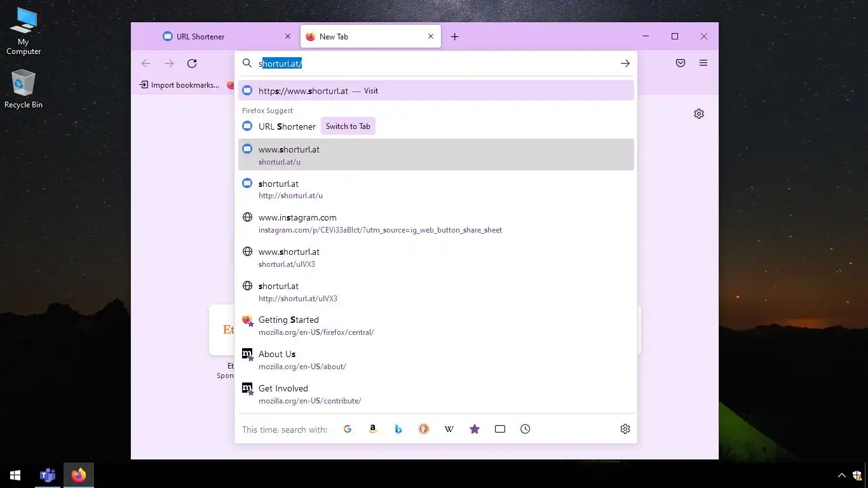Open My Computer desktop icon
868x488 pixels.
point(24,31)
